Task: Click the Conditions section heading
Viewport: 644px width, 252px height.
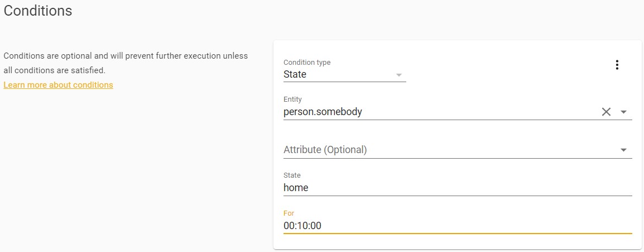Action: click(x=38, y=11)
